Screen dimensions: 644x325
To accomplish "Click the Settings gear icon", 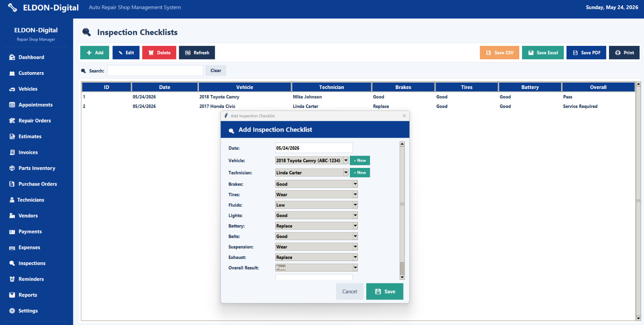I will pos(12,311).
